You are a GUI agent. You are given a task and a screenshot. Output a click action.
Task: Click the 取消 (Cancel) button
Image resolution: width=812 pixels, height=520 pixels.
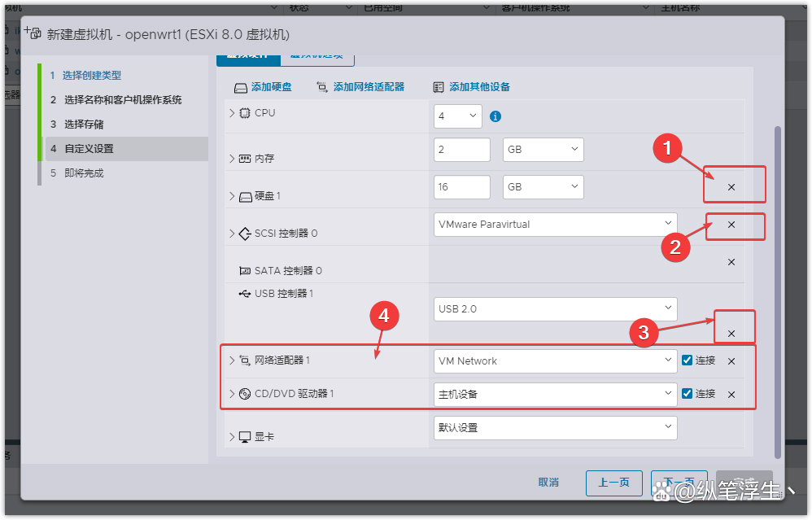548,482
